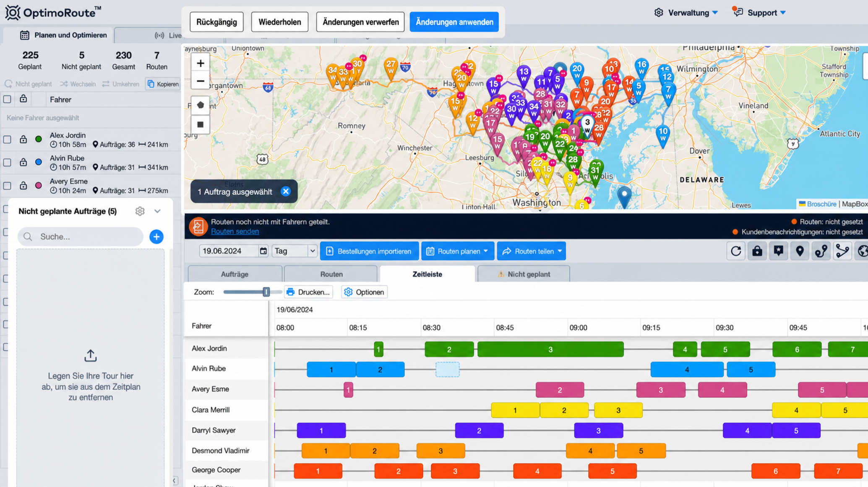Collapse the left sidebar with arrow handle
Viewport: 868px width, 487px height.
click(x=175, y=481)
